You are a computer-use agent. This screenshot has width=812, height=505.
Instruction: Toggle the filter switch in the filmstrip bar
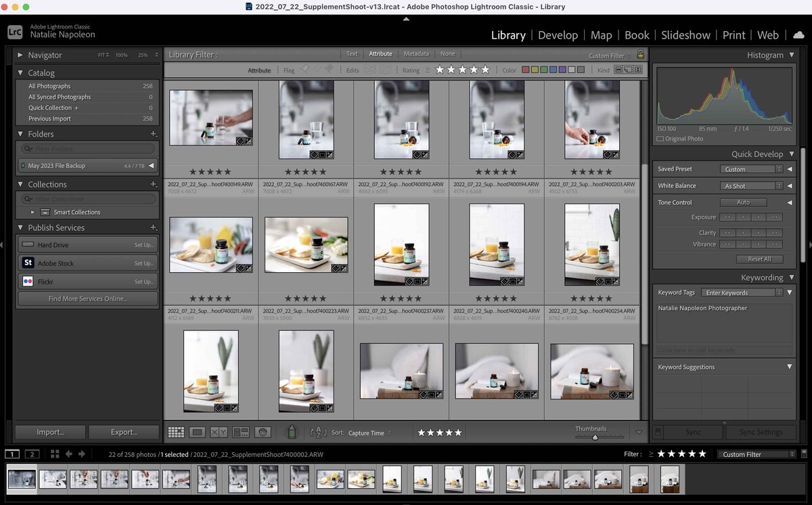(x=803, y=454)
